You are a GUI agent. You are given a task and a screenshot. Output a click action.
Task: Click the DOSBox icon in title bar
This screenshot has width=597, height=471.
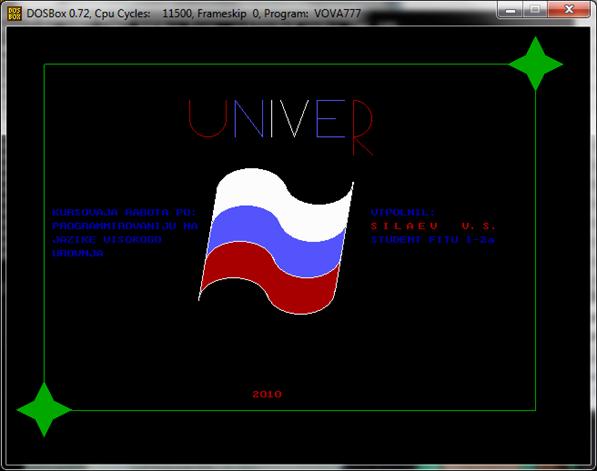(14, 13)
